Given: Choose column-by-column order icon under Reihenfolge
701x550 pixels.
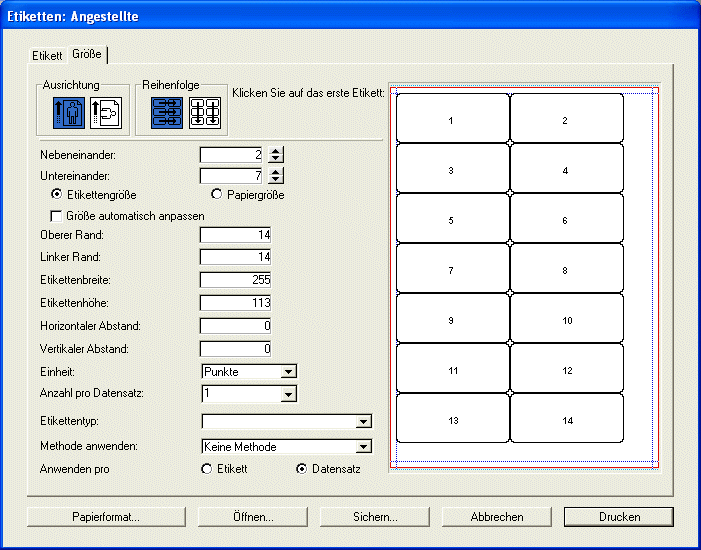Looking at the screenshot, I should click(x=205, y=114).
